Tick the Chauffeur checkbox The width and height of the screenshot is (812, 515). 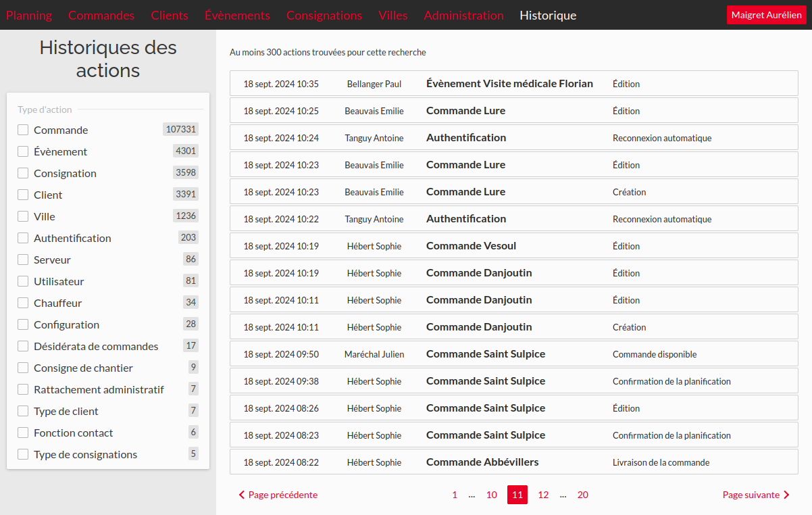(x=23, y=303)
